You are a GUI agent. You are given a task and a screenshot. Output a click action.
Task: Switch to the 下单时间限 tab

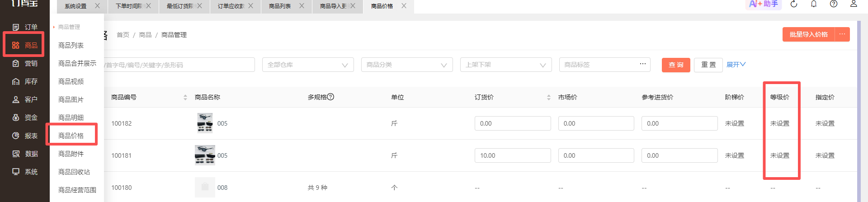pyautogui.click(x=129, y=6)
